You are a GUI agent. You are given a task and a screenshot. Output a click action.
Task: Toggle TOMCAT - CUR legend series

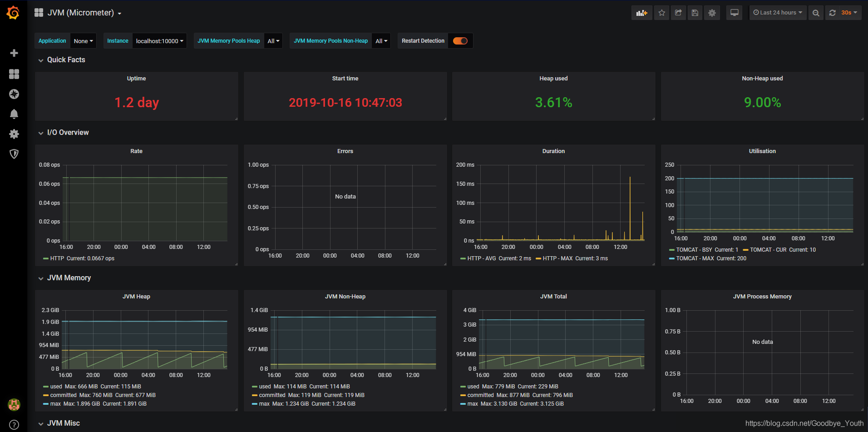769,250
